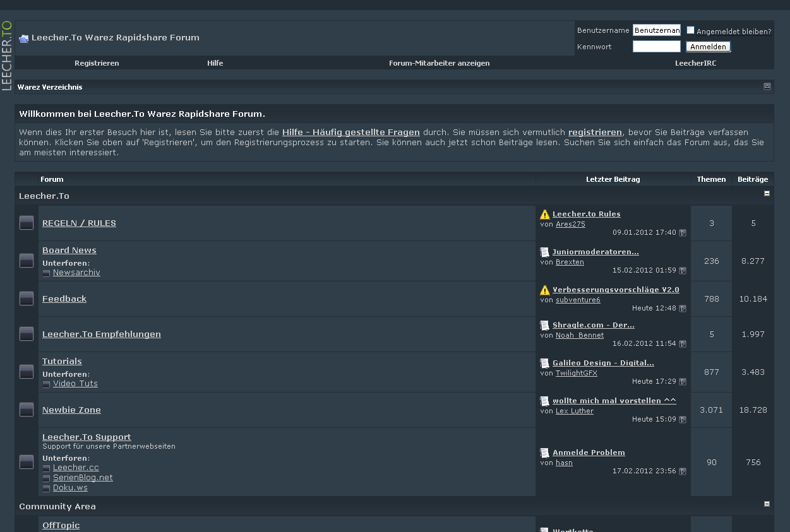View user profile of subventure6
790x532 pixels.
point(578,300)
